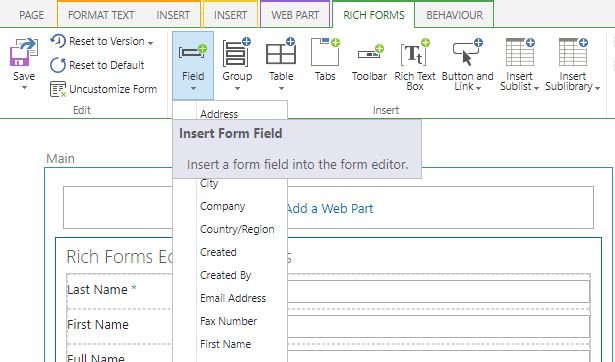Image resolution: width=615 pixels, height=362 pixels.
Task: Click the Table insert icon
Action: pyautogui.click(x=281, y=52)
